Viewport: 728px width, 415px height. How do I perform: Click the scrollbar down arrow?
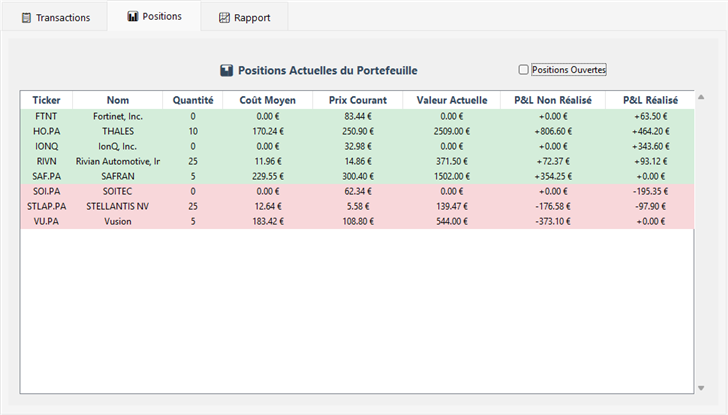[x=700, y=387]
